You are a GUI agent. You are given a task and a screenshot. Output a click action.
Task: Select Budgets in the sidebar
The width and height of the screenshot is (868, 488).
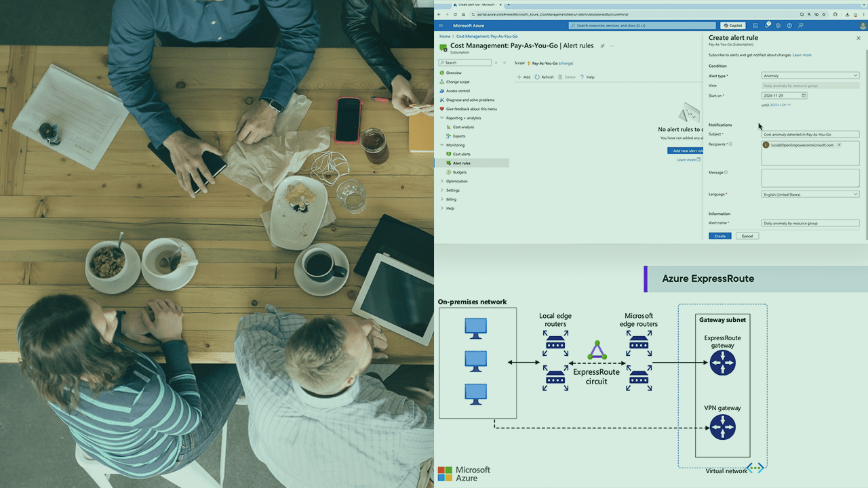461,171
